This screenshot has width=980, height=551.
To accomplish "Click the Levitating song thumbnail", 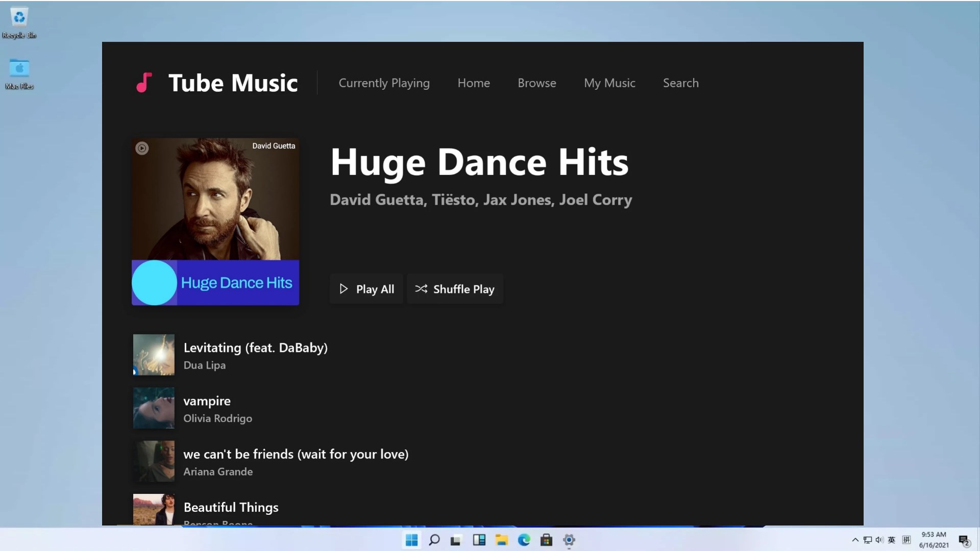I will [153, 355].
